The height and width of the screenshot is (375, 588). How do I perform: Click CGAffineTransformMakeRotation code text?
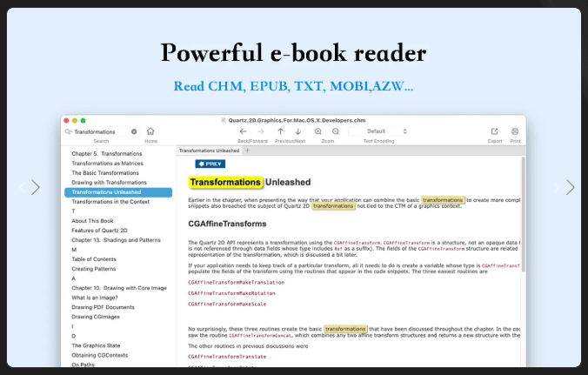(231, 293)
